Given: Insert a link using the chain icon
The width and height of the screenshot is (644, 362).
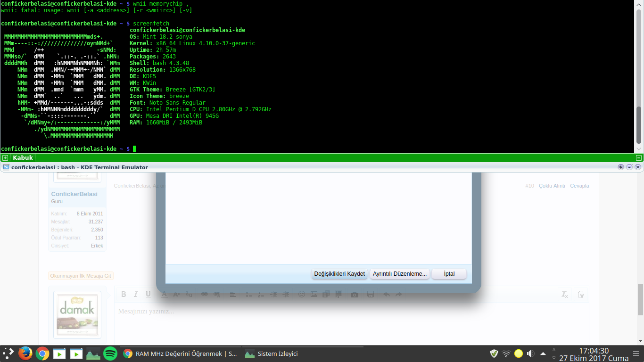Looking at the screenshot, I should tap(205, 294).
